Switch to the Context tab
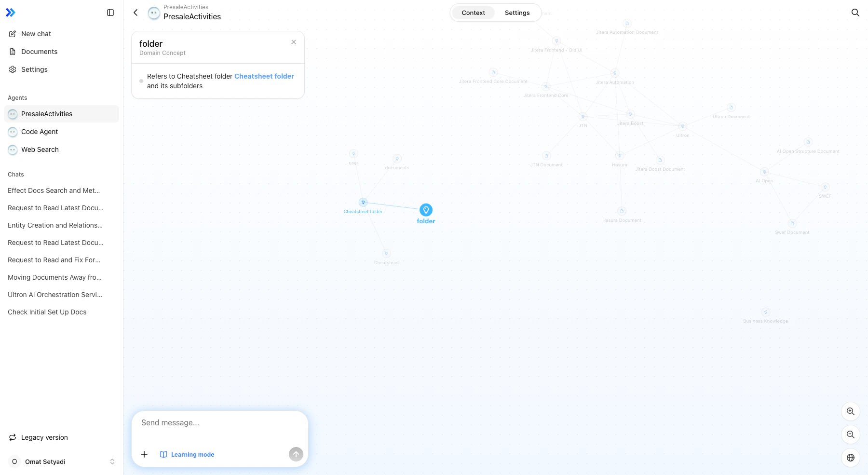 coord(473,13)
